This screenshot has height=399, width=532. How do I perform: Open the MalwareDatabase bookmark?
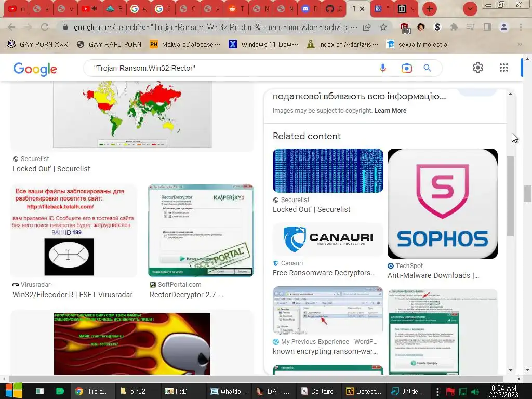185,44
